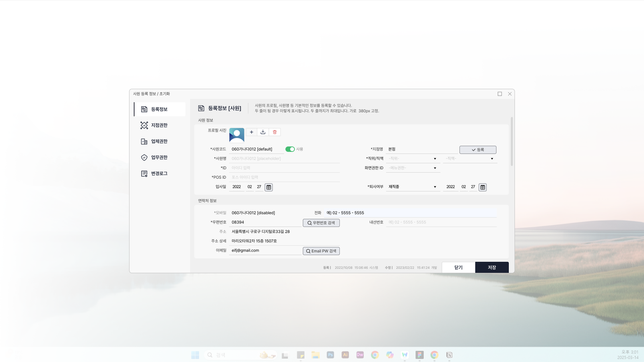Click the taskbar 검색 search box

point(240,355)
